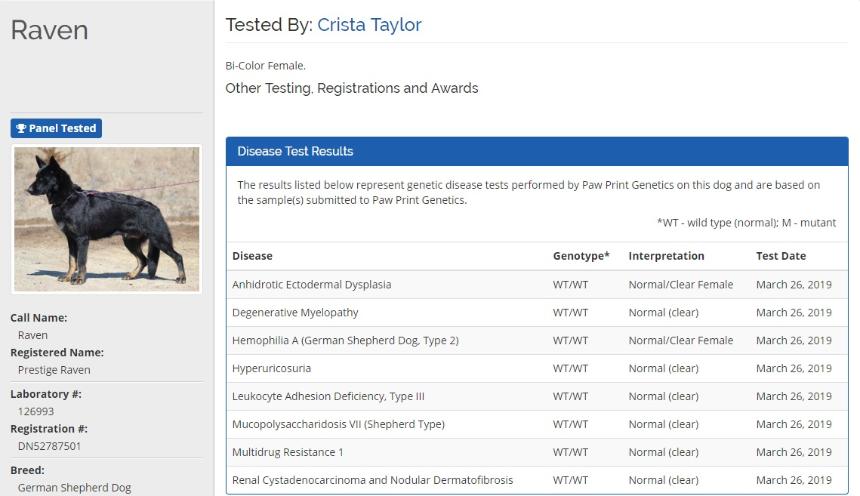Select Renal Cystadenocarcinoma and Nodular Dermatofibrosis
Viewport: 860px width, 496px height.
click(x=372, y=480)
